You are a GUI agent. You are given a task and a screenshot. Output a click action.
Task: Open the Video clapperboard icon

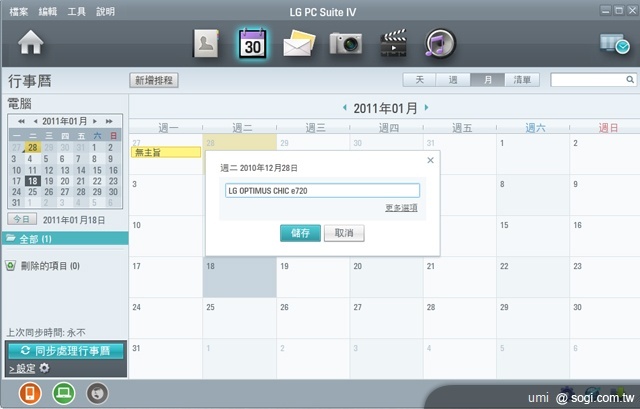point(393,42)
